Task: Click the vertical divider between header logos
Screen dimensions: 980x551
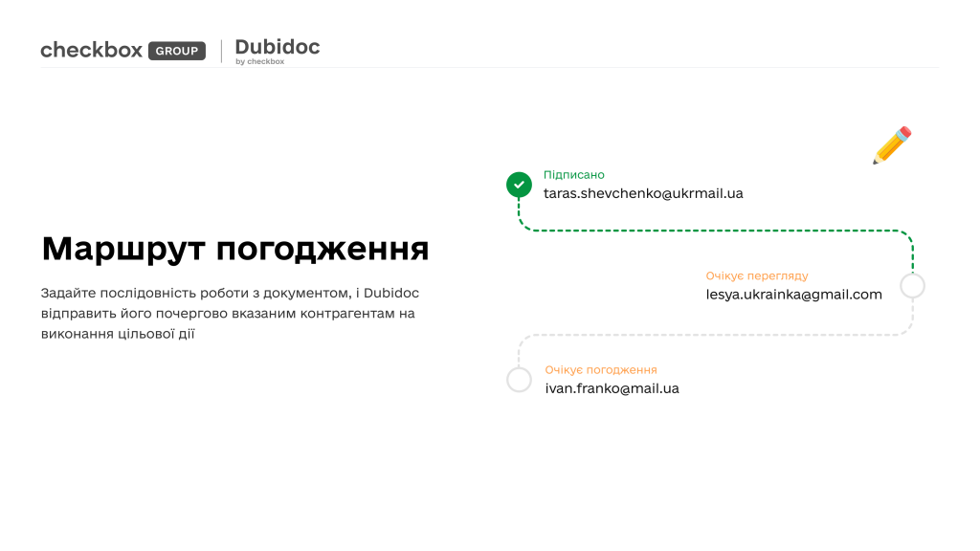Action: pos(221,51)
